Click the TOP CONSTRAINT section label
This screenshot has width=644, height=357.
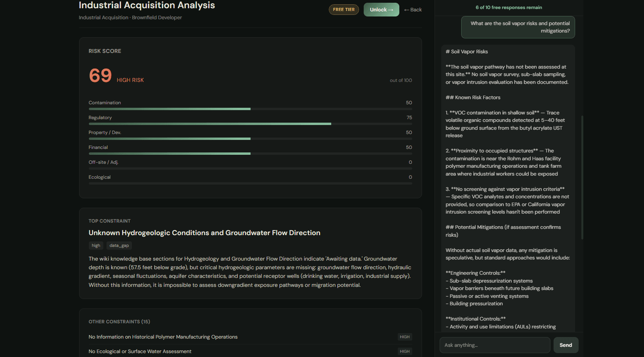pyautogui.click(x=110, y=221)
